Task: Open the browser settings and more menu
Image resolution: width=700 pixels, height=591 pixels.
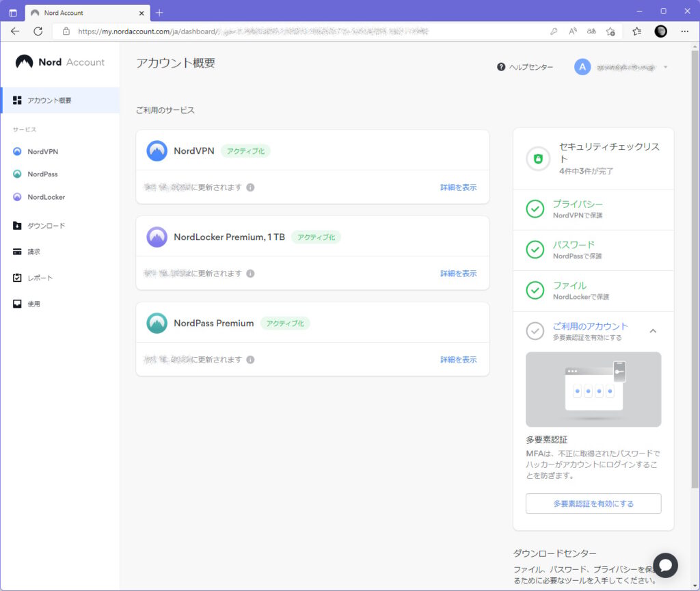Action: (685, 31)
